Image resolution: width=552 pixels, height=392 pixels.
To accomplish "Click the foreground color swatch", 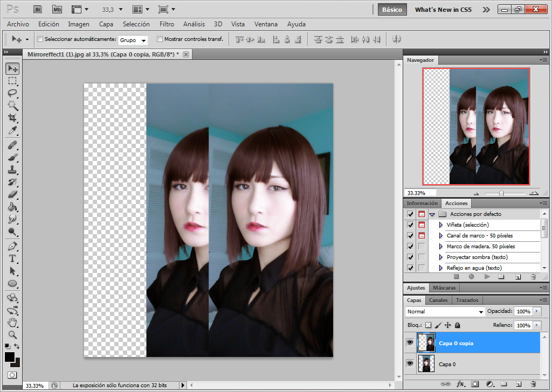I will click(10, 357).
